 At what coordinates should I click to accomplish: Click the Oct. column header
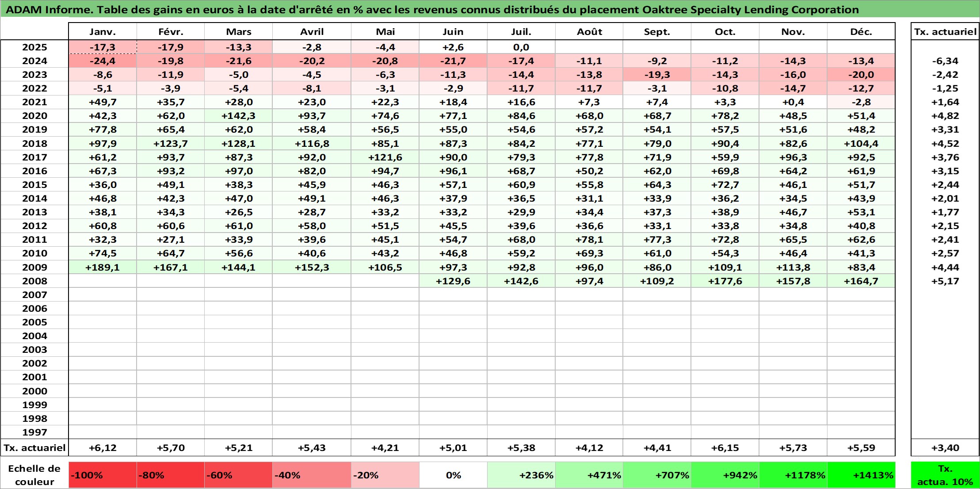(x=725, y=31)
